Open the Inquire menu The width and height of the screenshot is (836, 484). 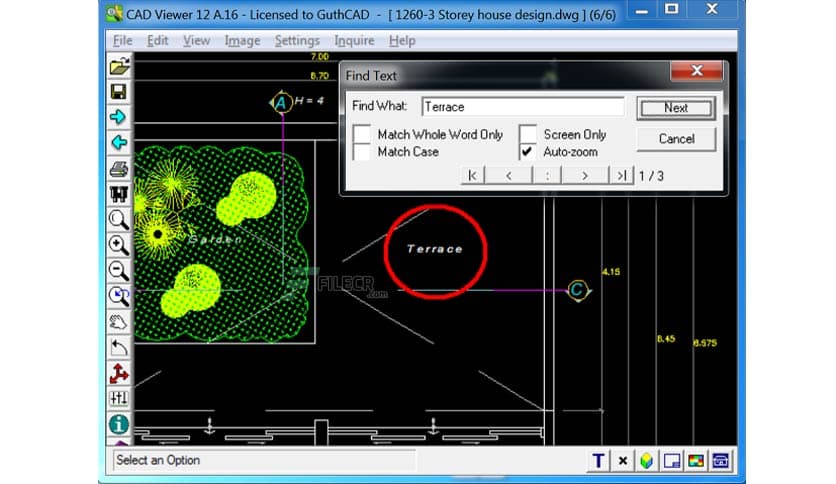pyautogui.click(x=354, y=41)
